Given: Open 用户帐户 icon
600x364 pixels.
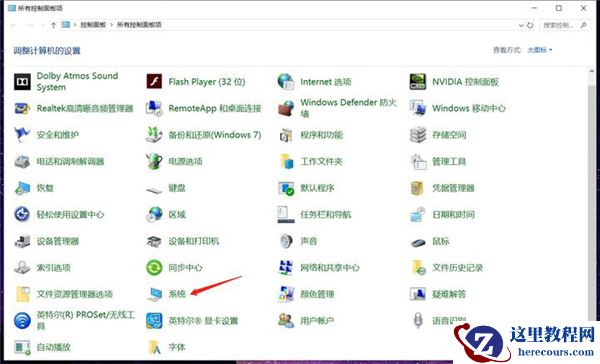Looking at the screenshot, I should [x=286, y=321].
